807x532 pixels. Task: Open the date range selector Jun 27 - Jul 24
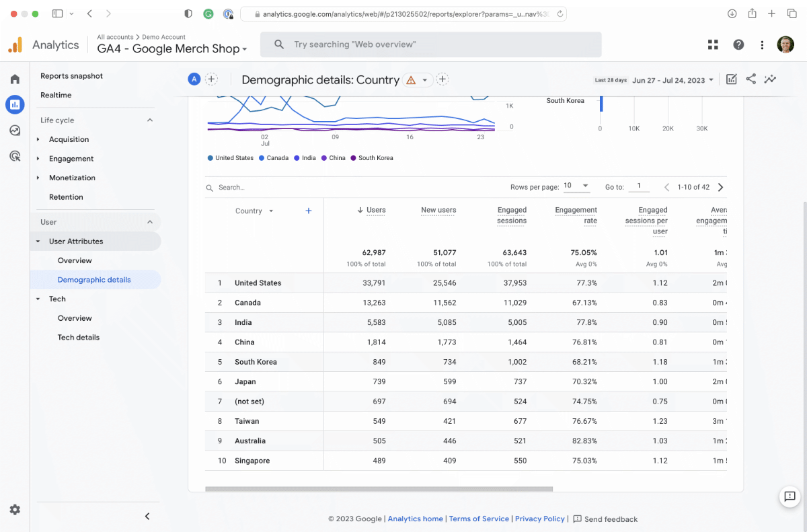[x=672, y=79]
